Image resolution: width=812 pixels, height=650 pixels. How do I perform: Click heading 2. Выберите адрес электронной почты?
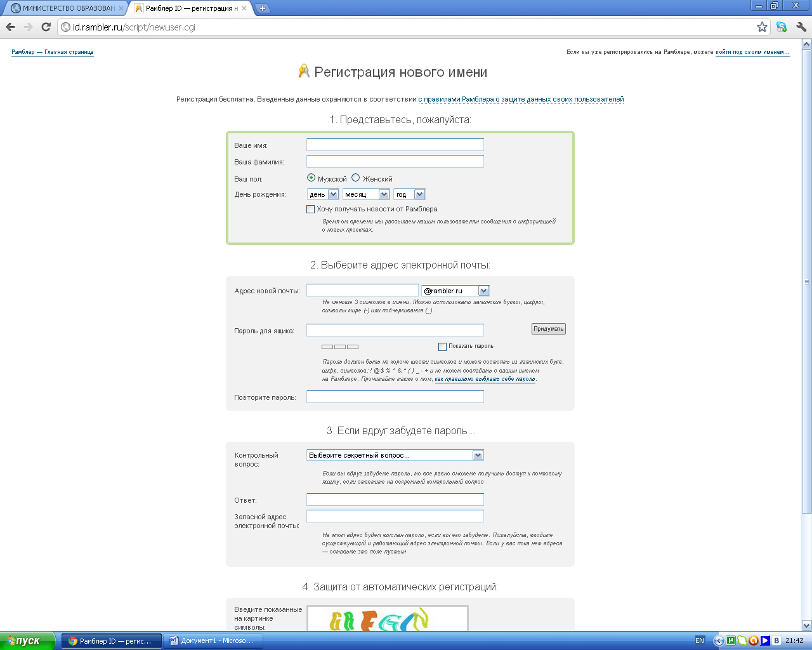(x=400, y=265)
